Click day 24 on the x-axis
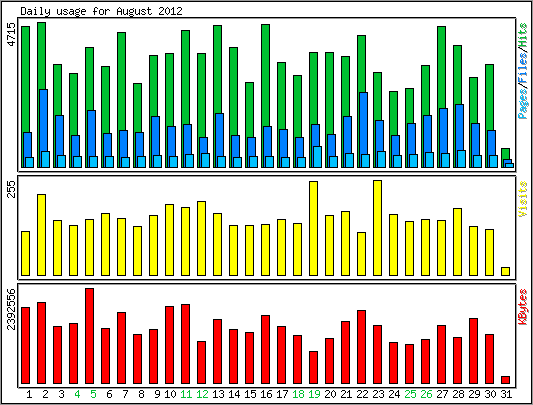Screen dimensions: 533x405 pos(394,394)
